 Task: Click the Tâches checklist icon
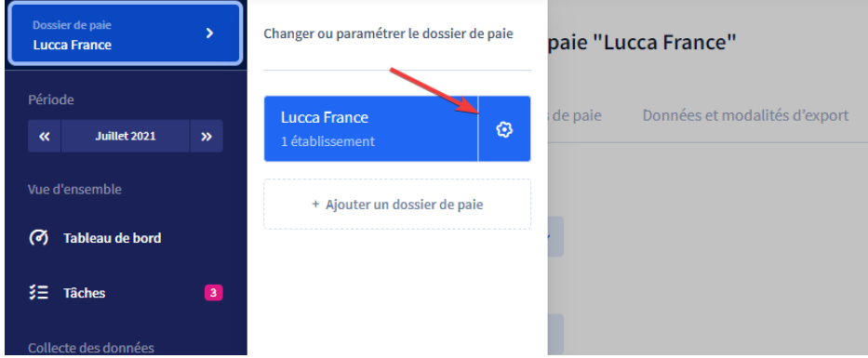tap(39, 292)
